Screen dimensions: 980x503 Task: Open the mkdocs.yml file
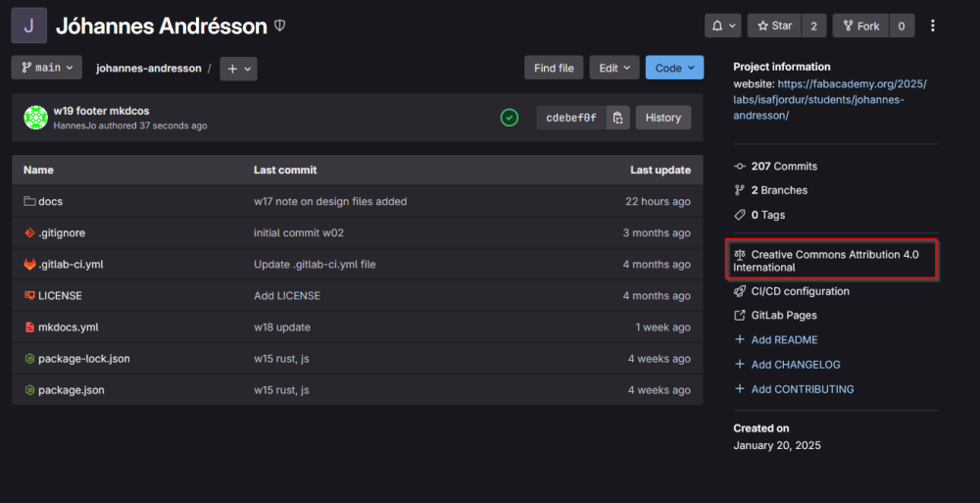pos(69,327)
